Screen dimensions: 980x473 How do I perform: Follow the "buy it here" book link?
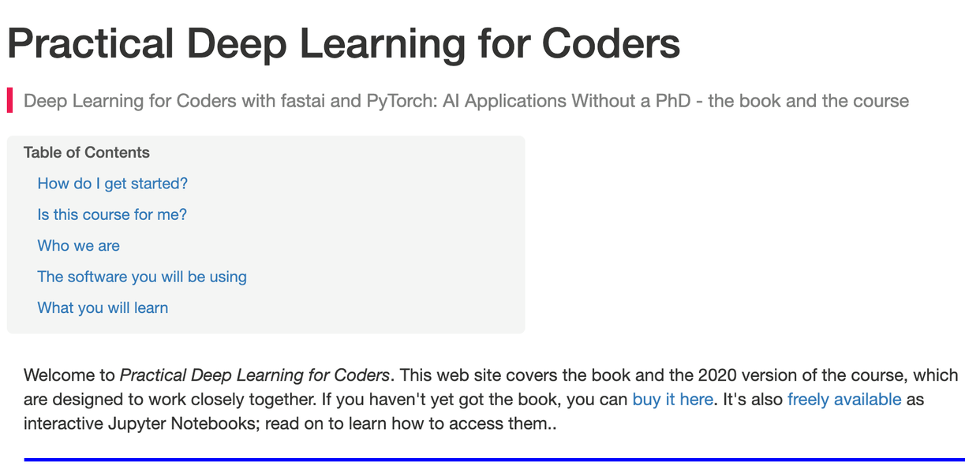tap(673, 399)
